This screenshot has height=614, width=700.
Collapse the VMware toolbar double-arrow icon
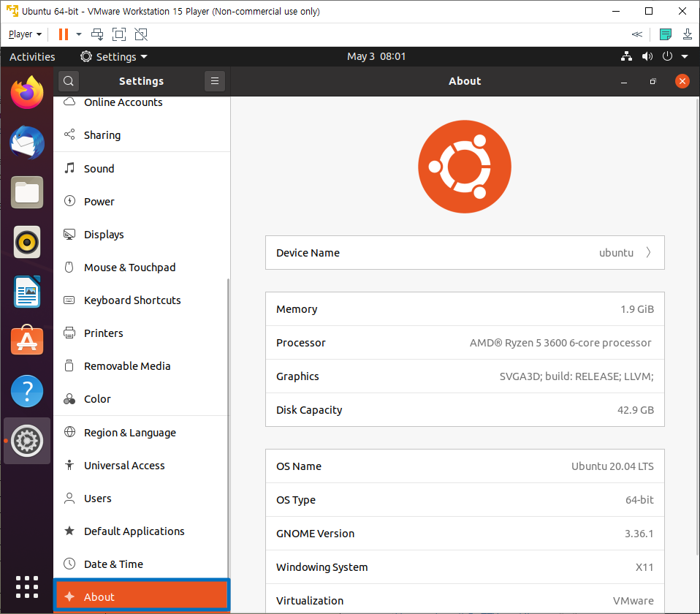[x=637, y=34]
